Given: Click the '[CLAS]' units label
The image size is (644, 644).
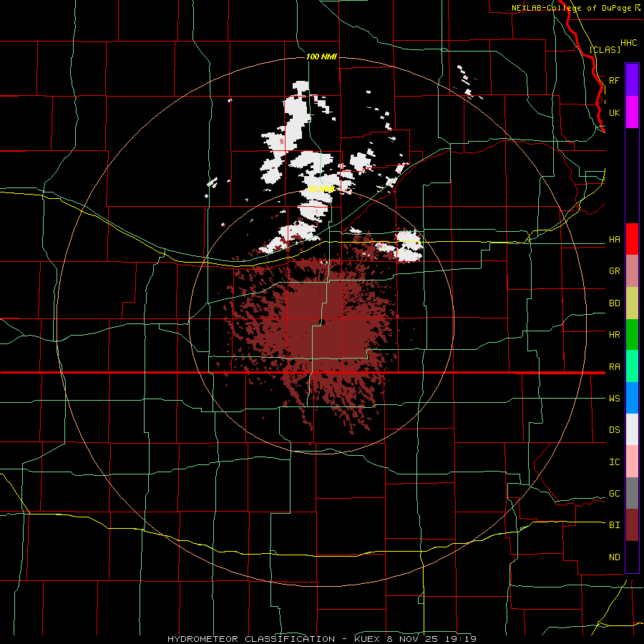Looking at the screenshot, I should 605,49.
